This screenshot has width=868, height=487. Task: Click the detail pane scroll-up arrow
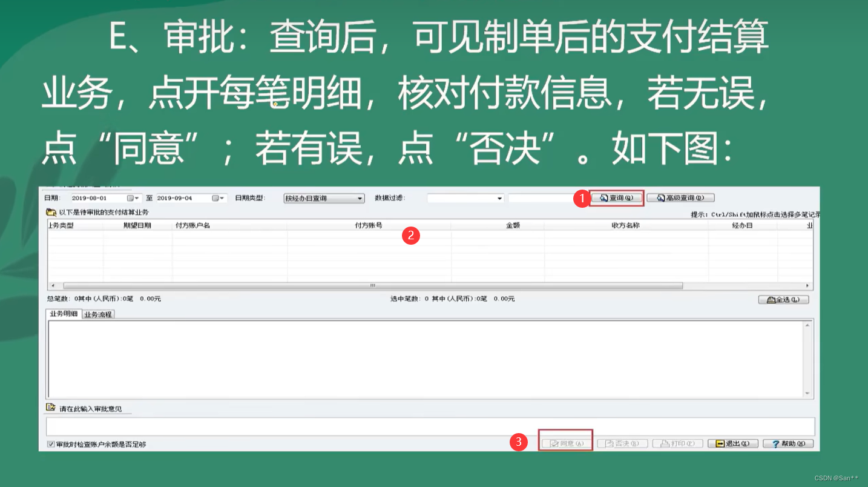[x=807, y=326]
